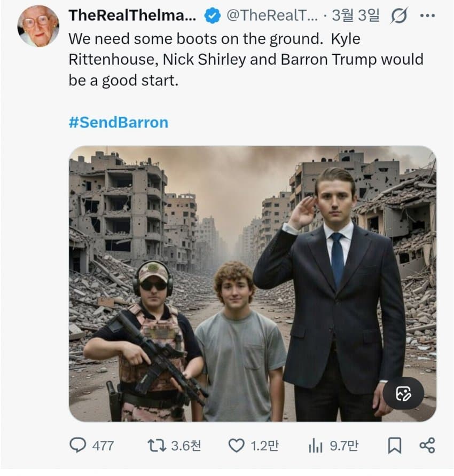Click the blue verified checkmark badge
The width and height of the screenshot is (454, 476).
coord(213,16)
